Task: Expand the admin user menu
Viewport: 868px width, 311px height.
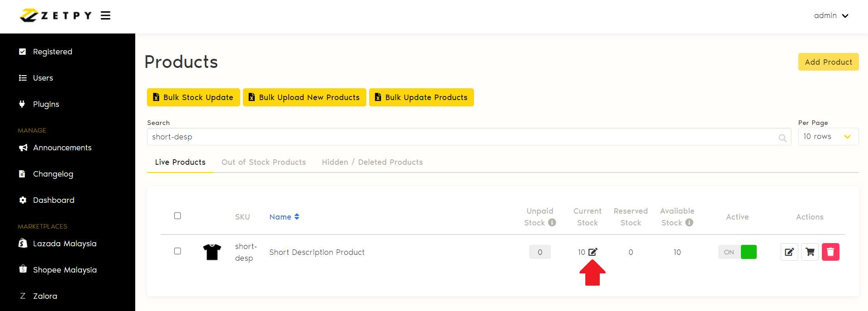Action: [x=831, y=16]
